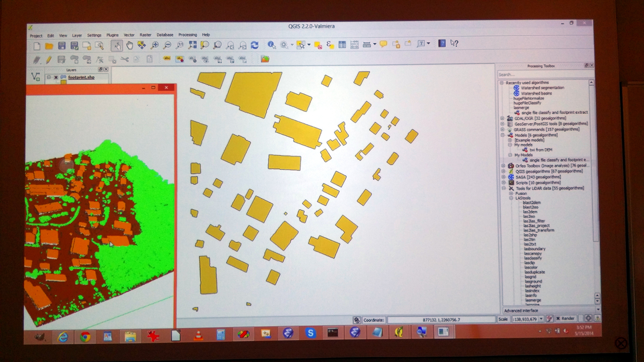
Task: Open the attribute table icon
Action: (342, 45)
